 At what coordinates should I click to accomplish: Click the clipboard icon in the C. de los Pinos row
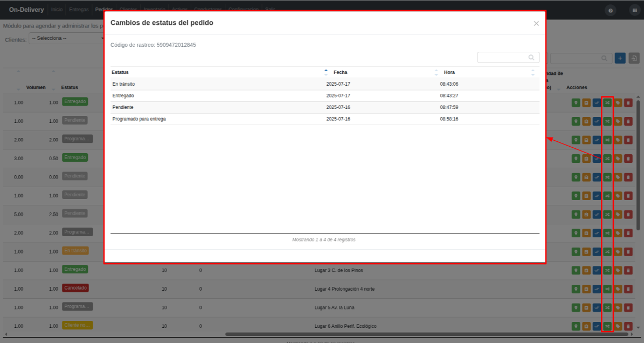(586, 270)
